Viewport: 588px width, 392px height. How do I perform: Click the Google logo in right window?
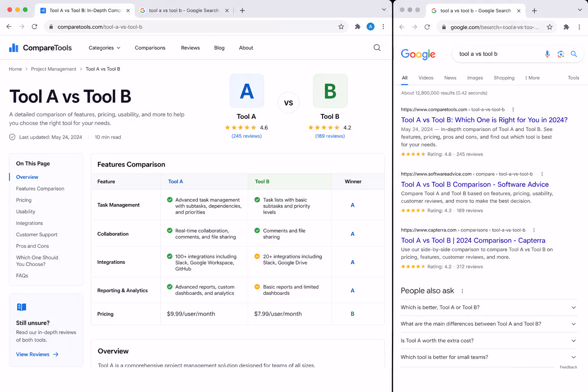click(418, 54)
